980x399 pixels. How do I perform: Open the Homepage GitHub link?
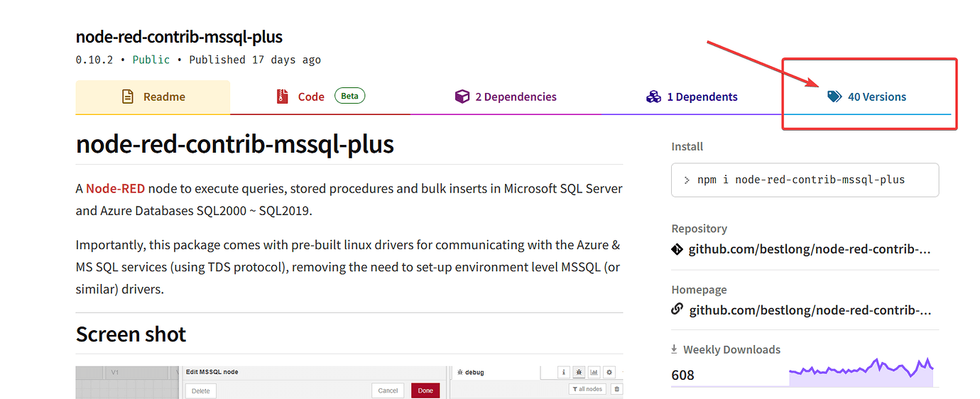click(810, 310)
